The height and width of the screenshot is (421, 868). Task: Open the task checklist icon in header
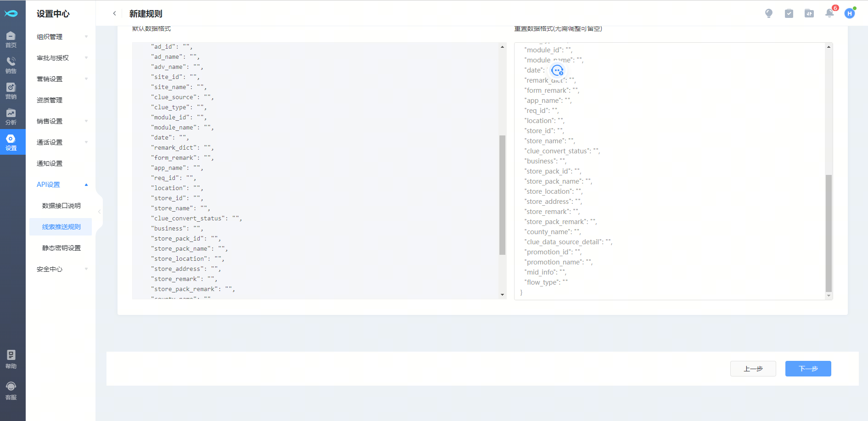click(x=789, y=13)
